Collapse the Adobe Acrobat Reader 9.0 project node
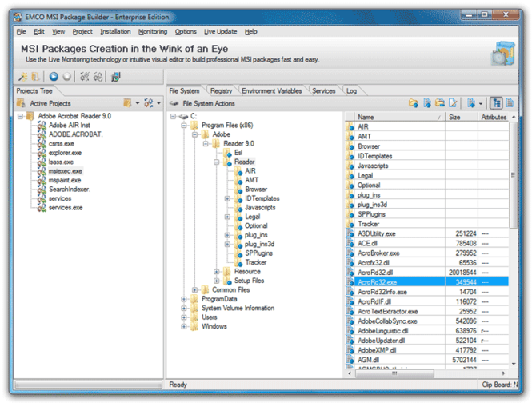The image size is (532, 403). click(20, 117)
